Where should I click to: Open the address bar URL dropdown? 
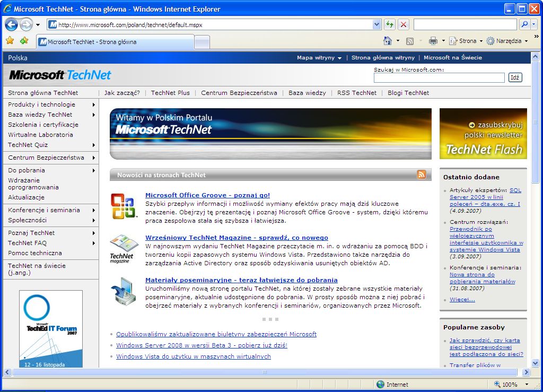coord(377,24)
